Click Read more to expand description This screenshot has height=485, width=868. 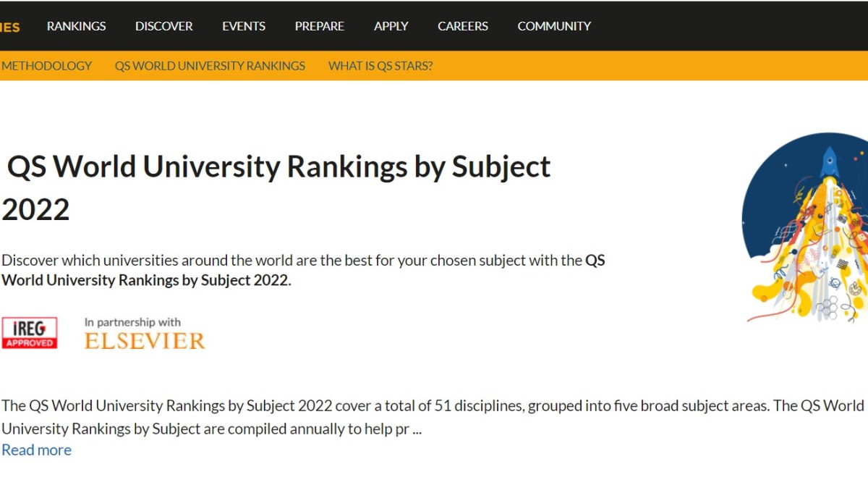click(36, 450)
